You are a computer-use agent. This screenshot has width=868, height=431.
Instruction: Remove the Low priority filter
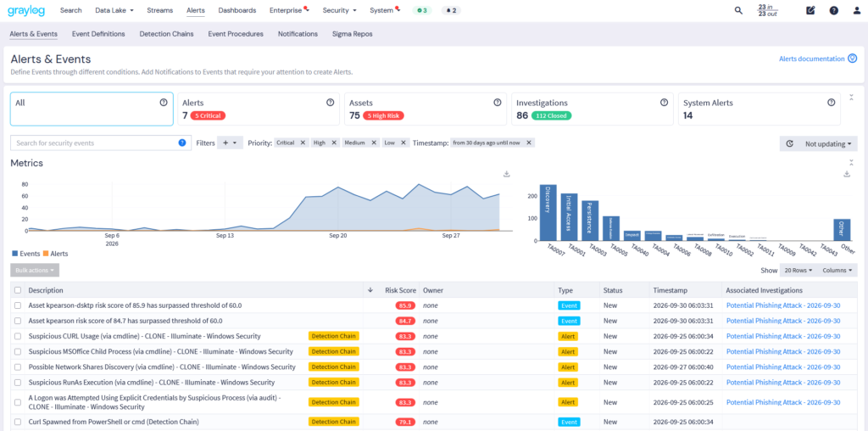coord(403,143)
